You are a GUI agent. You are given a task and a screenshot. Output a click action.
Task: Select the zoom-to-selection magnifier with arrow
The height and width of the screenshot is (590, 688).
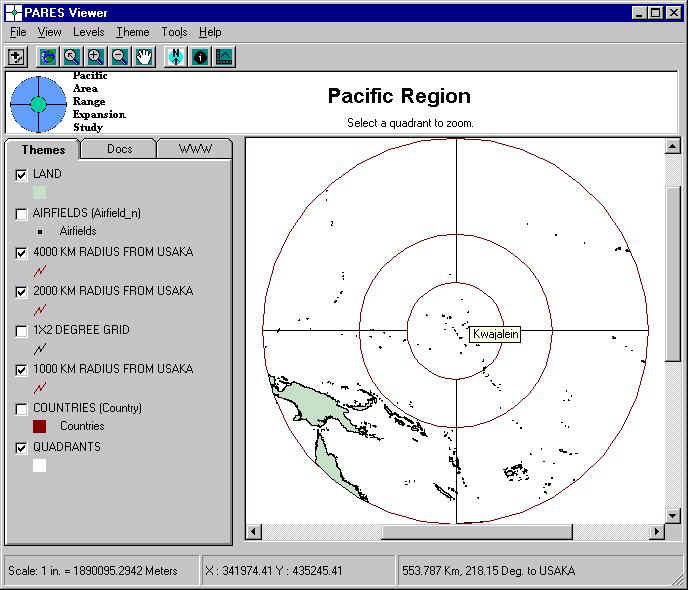72,57
